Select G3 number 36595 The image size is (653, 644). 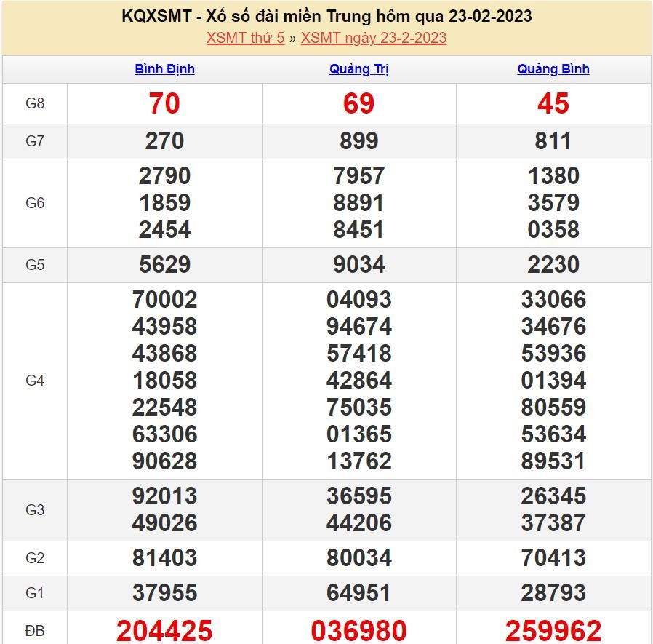point(359,496)
